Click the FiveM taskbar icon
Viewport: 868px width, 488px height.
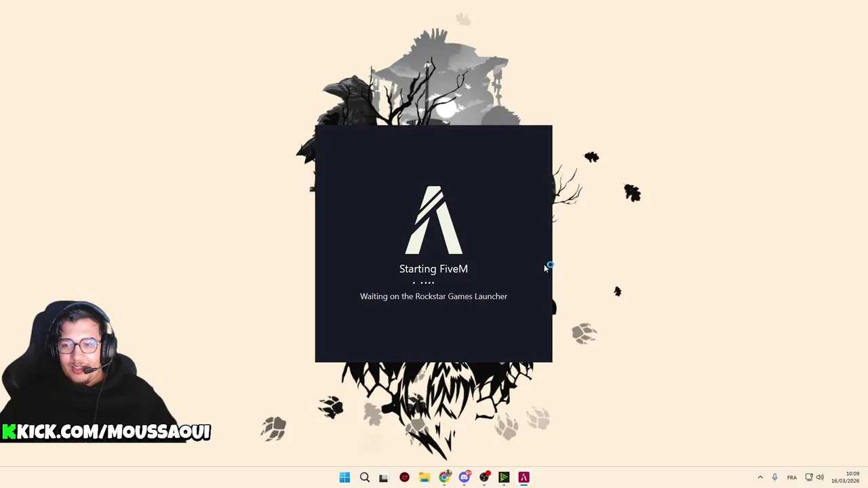[524, 477]
